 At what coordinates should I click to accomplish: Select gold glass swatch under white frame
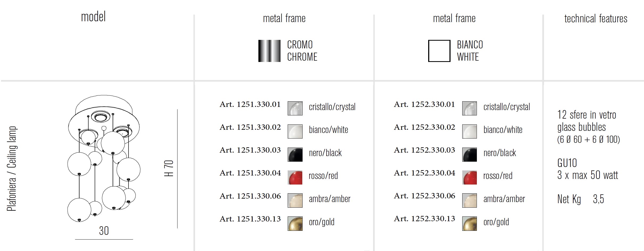coord(469,223)
